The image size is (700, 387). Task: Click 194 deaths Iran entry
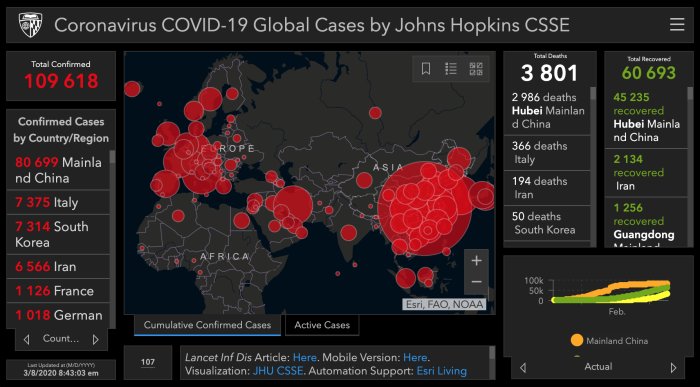(547, 188)
